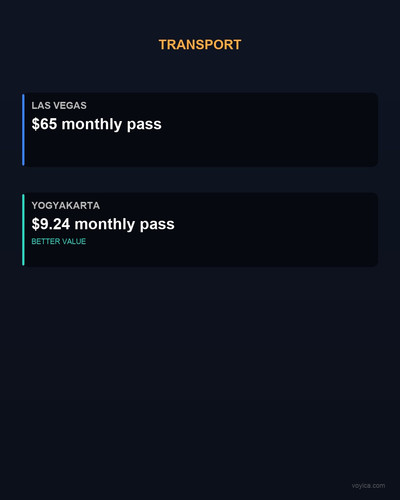This screenshot has height=500, width=400.
Task: Click "monthly pass" text in Las Vegas card
Action: 112,125
